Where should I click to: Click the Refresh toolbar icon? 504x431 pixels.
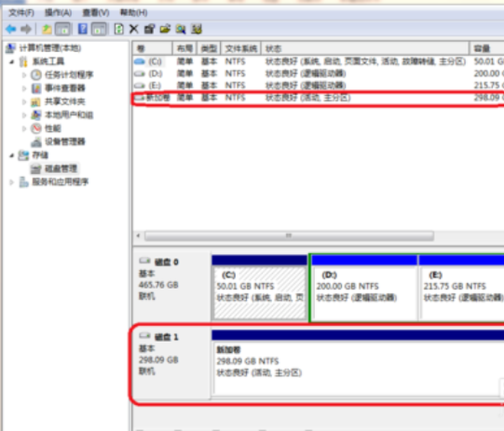pyautogui.click(x=119, y=29)
